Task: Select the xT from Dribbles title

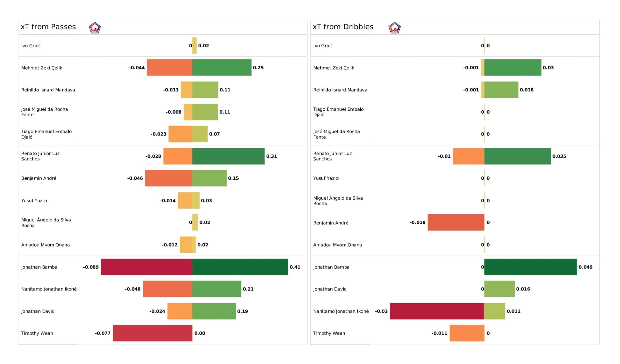Action: pyautogui.click(x=343, y=27)
